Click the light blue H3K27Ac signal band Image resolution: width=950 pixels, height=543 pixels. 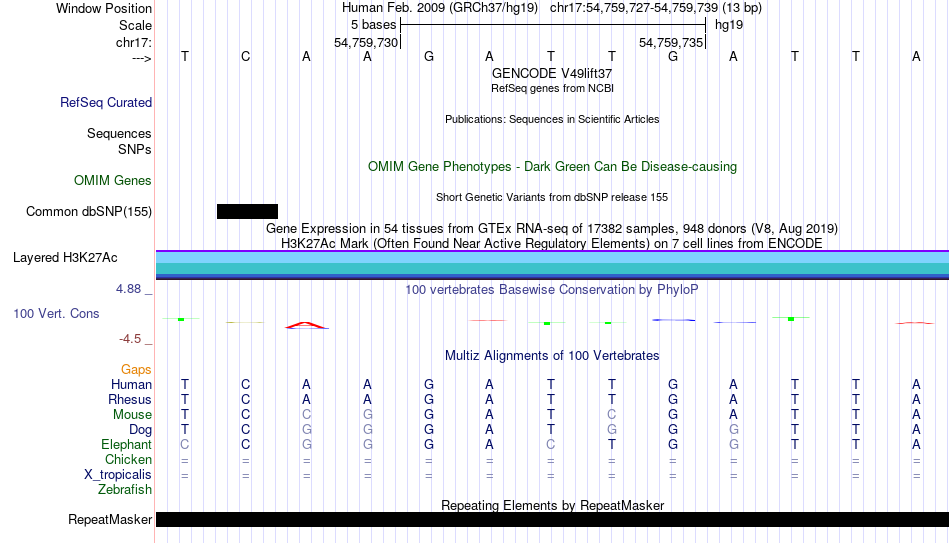(553, 258)
